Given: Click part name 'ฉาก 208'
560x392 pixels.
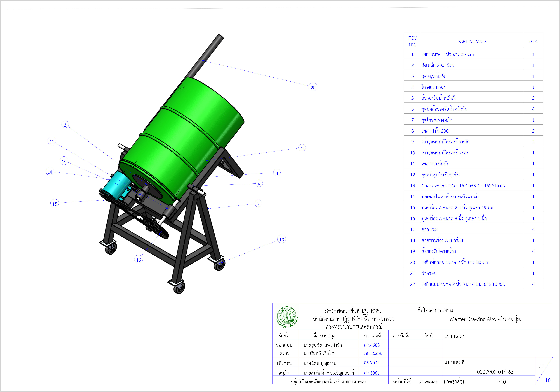Looking at the screenshot, I should (429, 229).
